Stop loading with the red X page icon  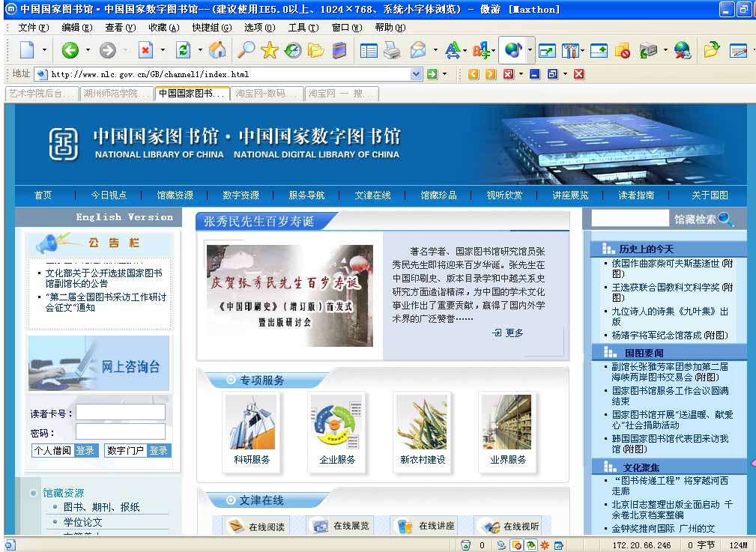(145, 49)
